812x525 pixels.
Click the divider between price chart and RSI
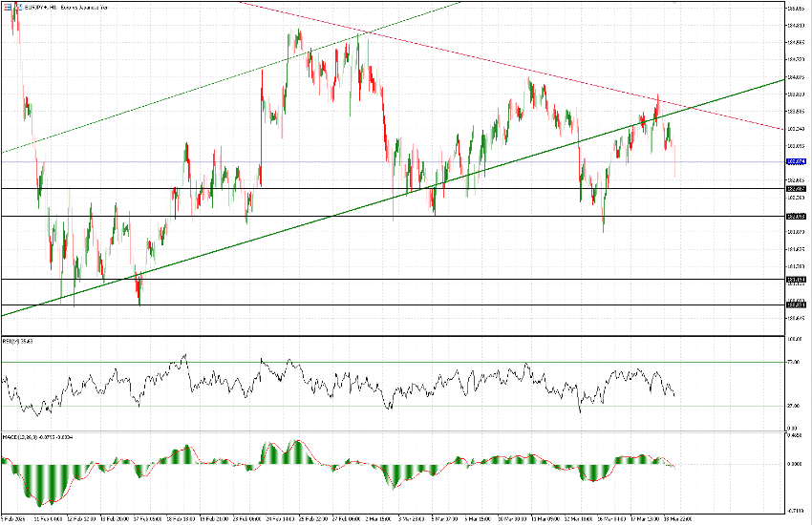pyautogui.click(x=382, y=336)
